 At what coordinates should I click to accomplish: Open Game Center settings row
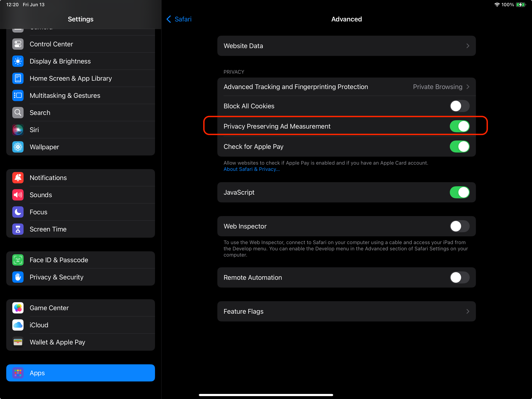tap(81, 308)
